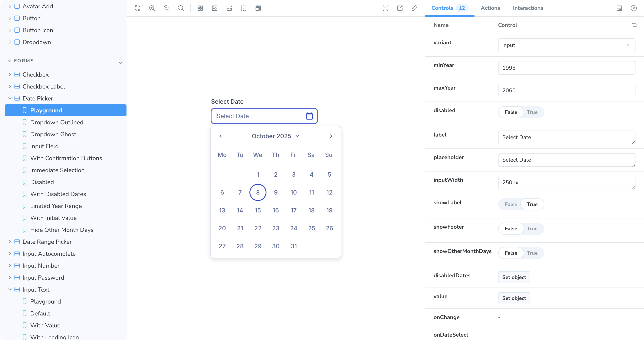
Task: Reset the canvas zoom level
Action: [x=181, y=8]
